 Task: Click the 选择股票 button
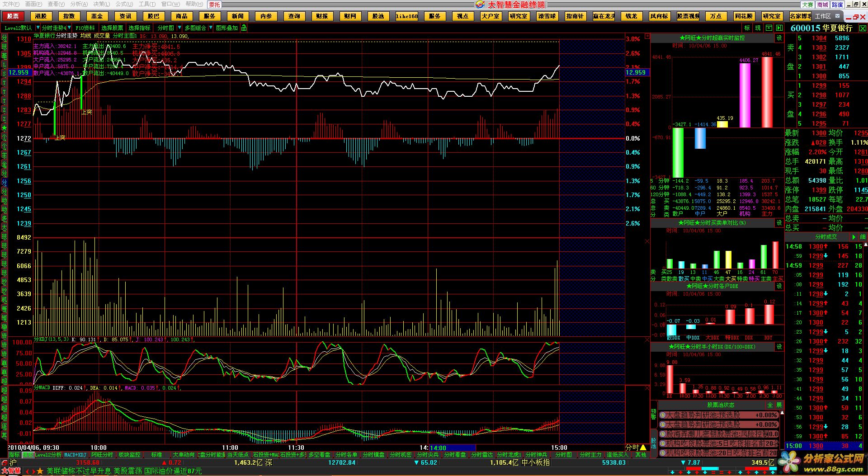tap(112, 28)
